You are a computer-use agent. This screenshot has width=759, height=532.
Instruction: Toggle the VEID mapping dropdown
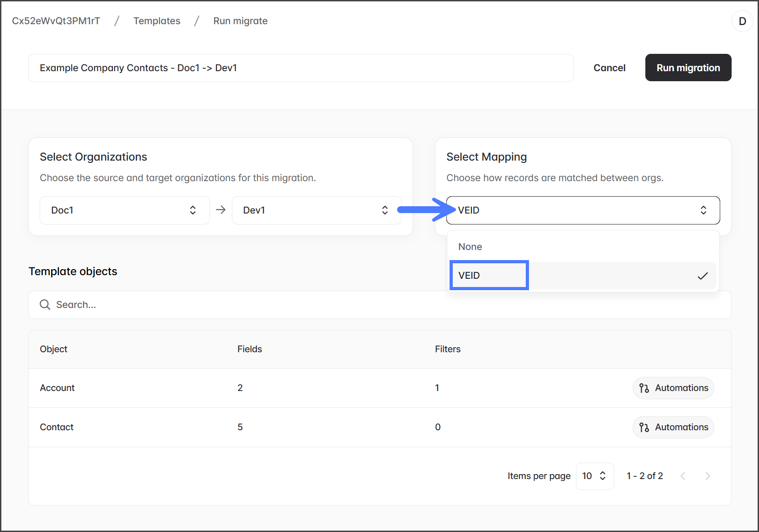tap(583, 210)
